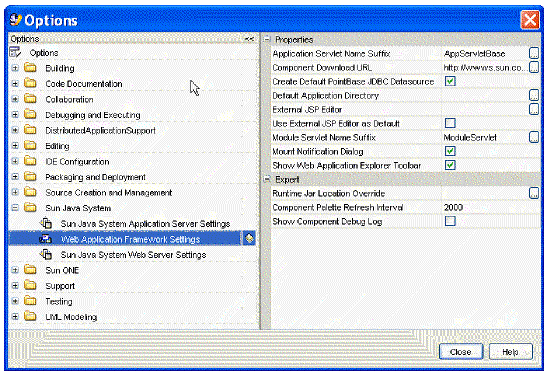Open editor for Default Application Directory

[534, 95]
